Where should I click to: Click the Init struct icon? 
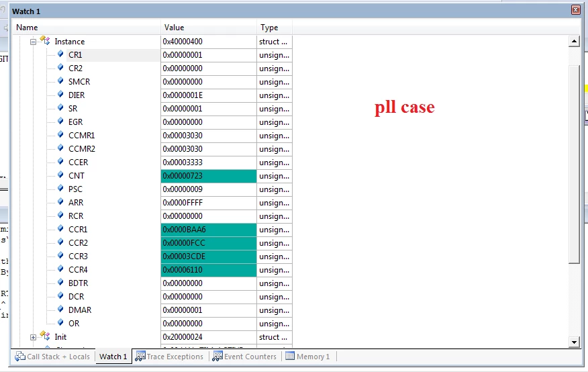[x=45, y=335]
